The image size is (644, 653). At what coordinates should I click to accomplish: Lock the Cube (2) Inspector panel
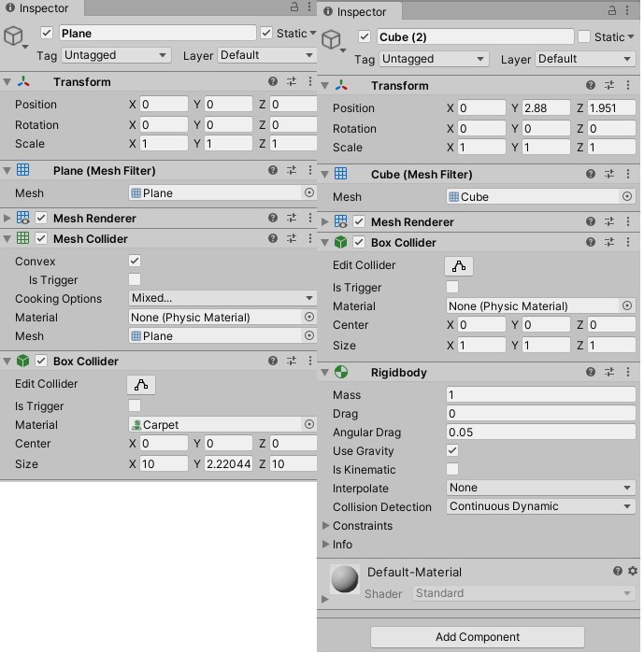[611, 11]
